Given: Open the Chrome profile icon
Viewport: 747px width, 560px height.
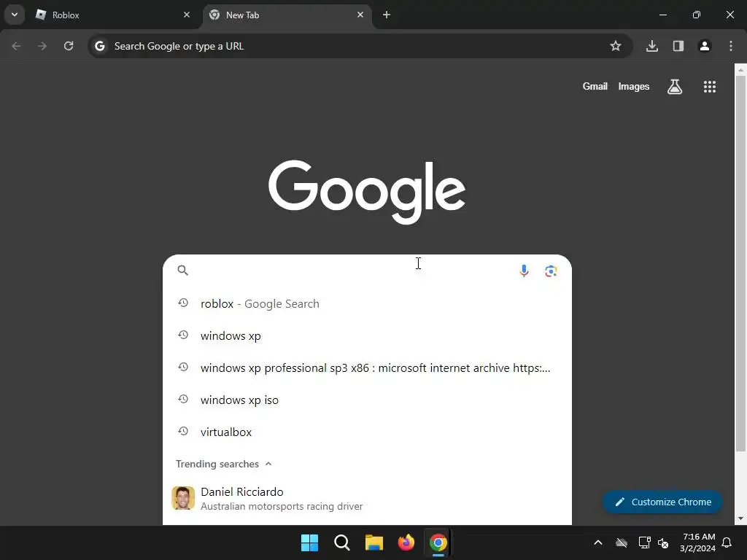Looking at the screenshot, I should pos(705,46).
